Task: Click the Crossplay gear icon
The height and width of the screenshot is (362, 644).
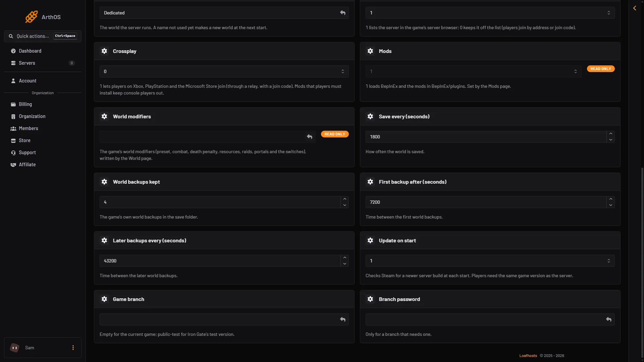Action: pos(104,51)
